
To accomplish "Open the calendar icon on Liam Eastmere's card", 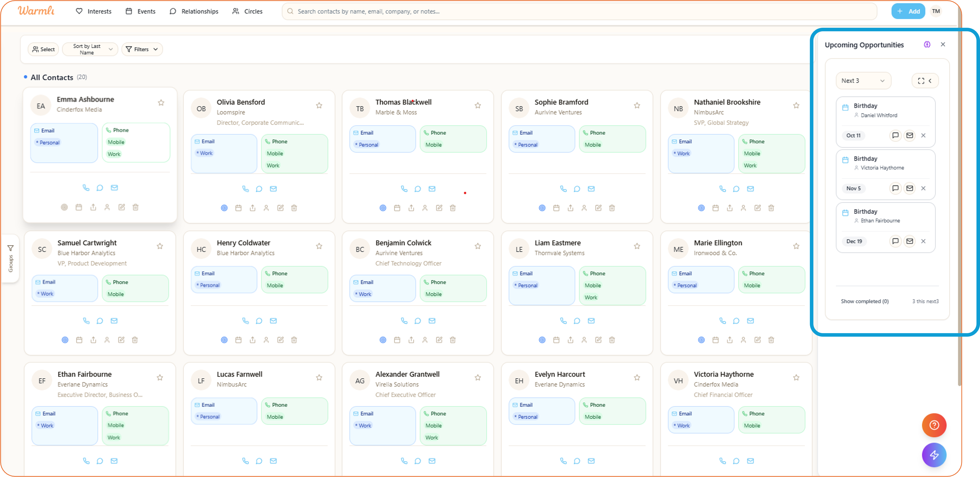I will pos(557,340).
